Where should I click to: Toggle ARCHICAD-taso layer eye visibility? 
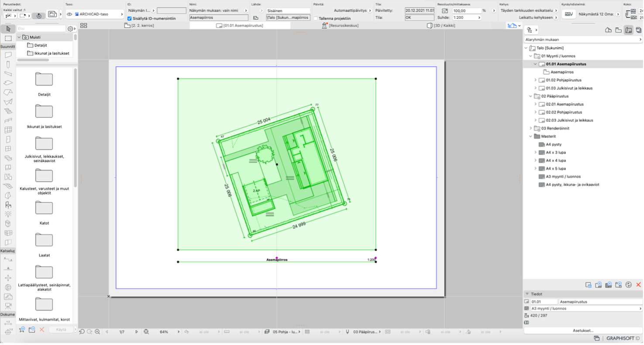(x=69, y=14)
